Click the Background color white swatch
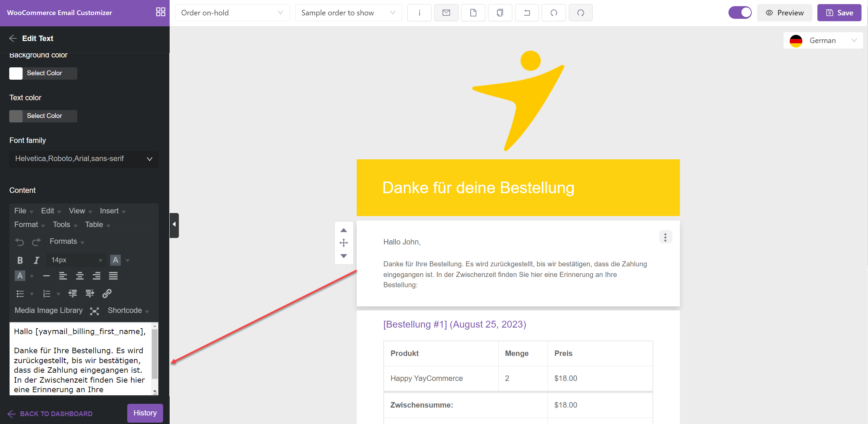The image size is (868, 424). click(16, 74)
